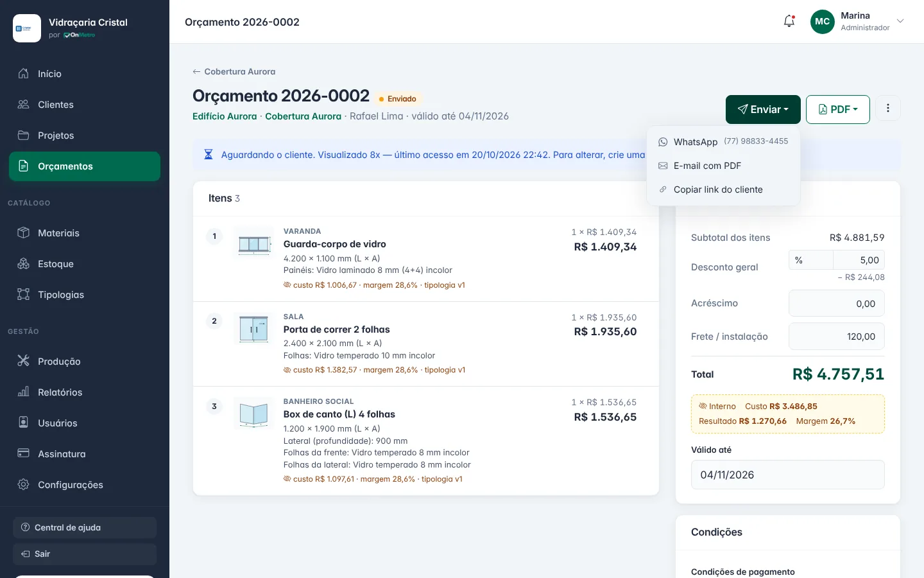This screenshot has width=924, height=578.
Task: Click the Sair logout button
Action: (x=85, y=554)
